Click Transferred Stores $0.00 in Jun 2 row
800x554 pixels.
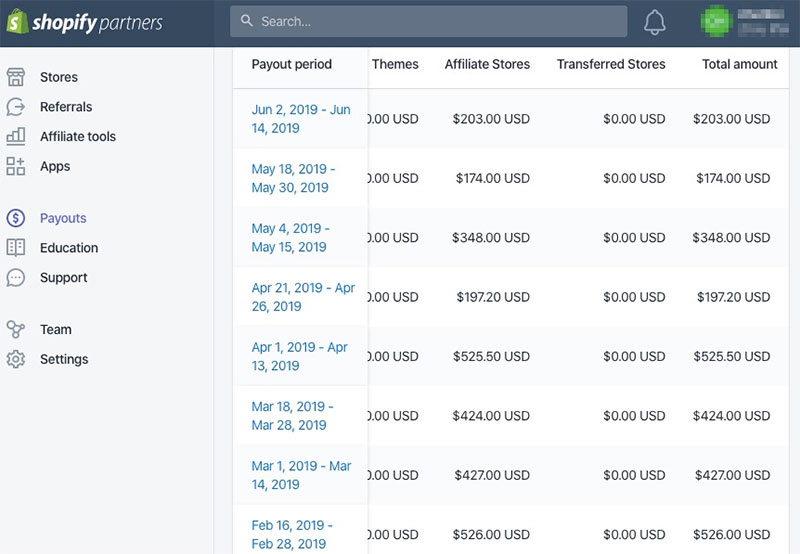click(x=634, y=119)
